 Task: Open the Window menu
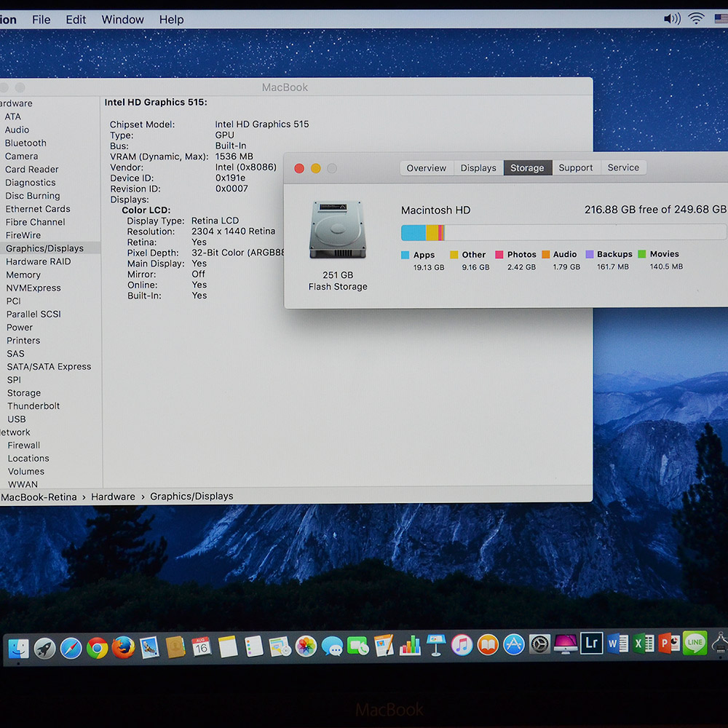pos(122,20)
